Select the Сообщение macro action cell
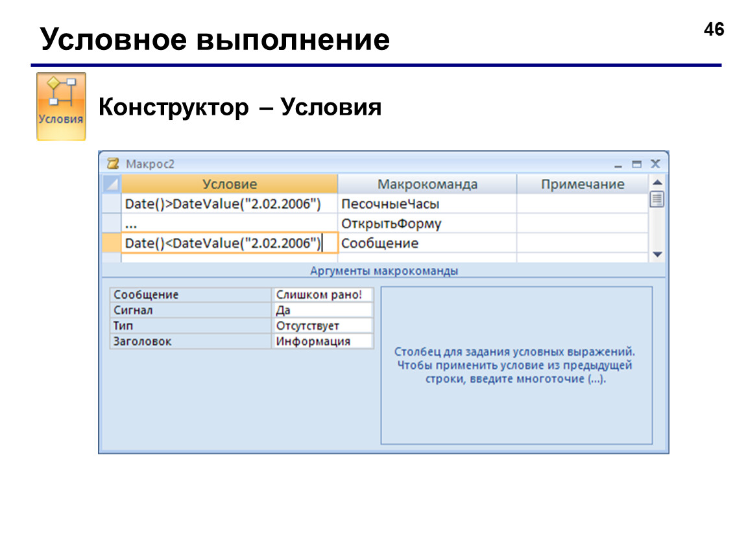This screenshot has height=560, width=746. tap(427, 243)
